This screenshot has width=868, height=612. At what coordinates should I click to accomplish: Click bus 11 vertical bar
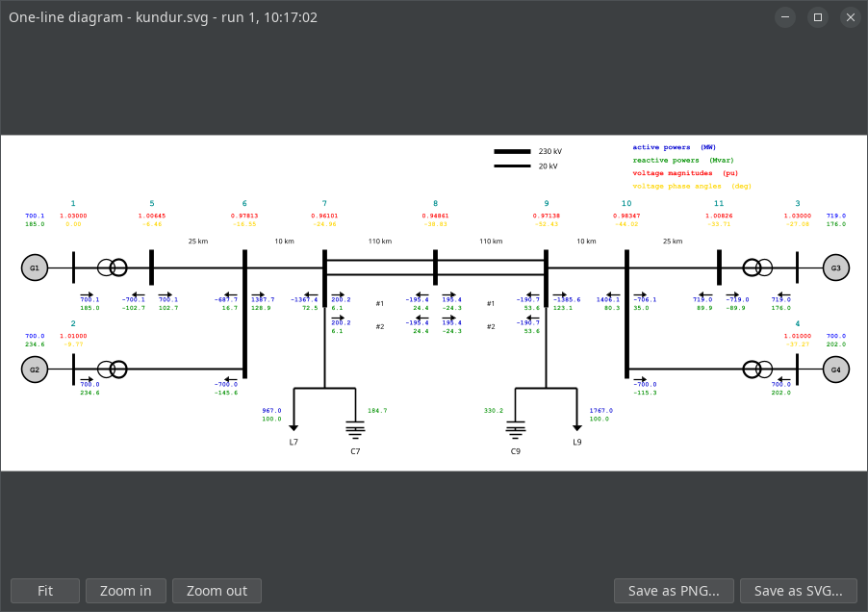pyautogui.click(x=719, y=268)
